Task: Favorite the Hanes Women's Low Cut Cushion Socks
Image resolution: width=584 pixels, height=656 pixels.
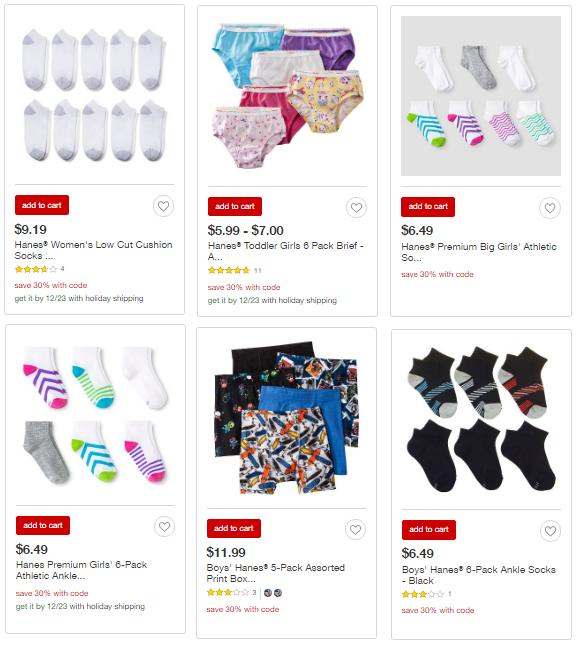Action: [163, 206]
